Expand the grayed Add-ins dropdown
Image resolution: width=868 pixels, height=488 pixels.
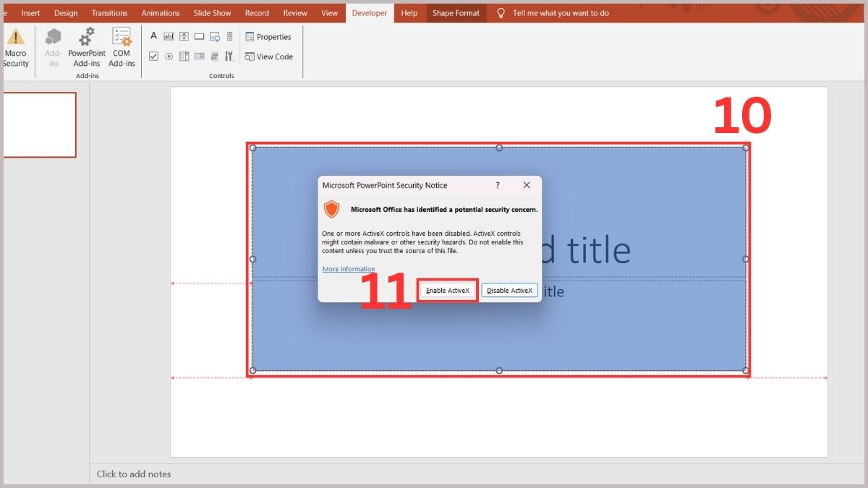point(53,47)
